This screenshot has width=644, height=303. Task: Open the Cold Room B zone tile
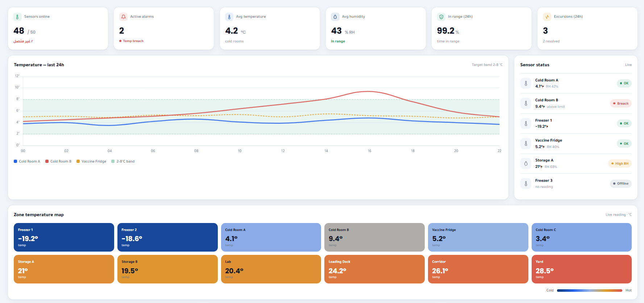coord(374,237)
